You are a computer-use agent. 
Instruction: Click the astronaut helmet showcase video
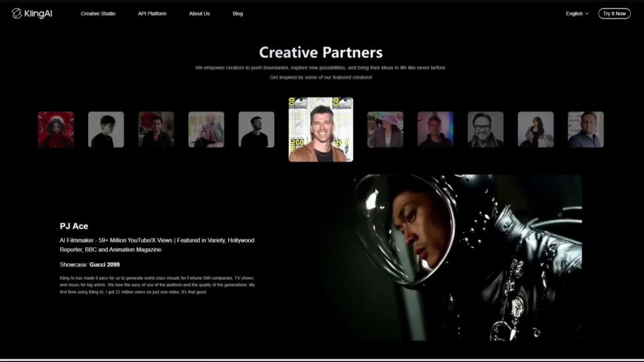pyautogui.click(x=467, y=258)
